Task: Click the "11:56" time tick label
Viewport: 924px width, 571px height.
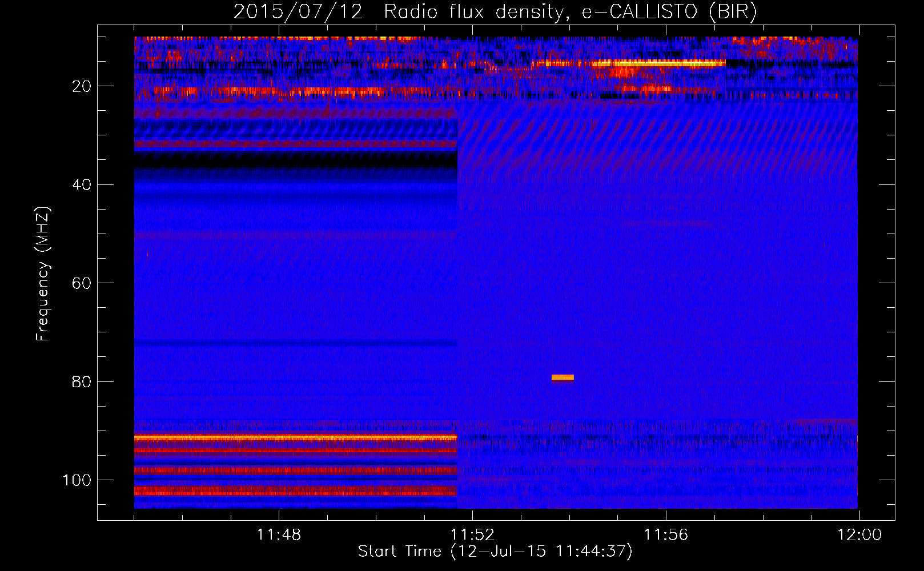Action: click(666, 535)
